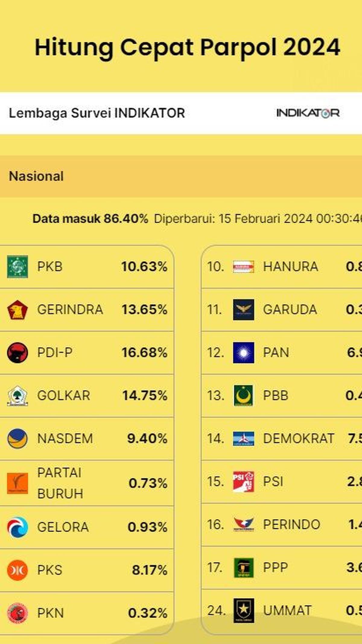Screen dimensions: 362x644
Task: Click the INDIKATOR brand logo
Action: (x=308, y=113)
